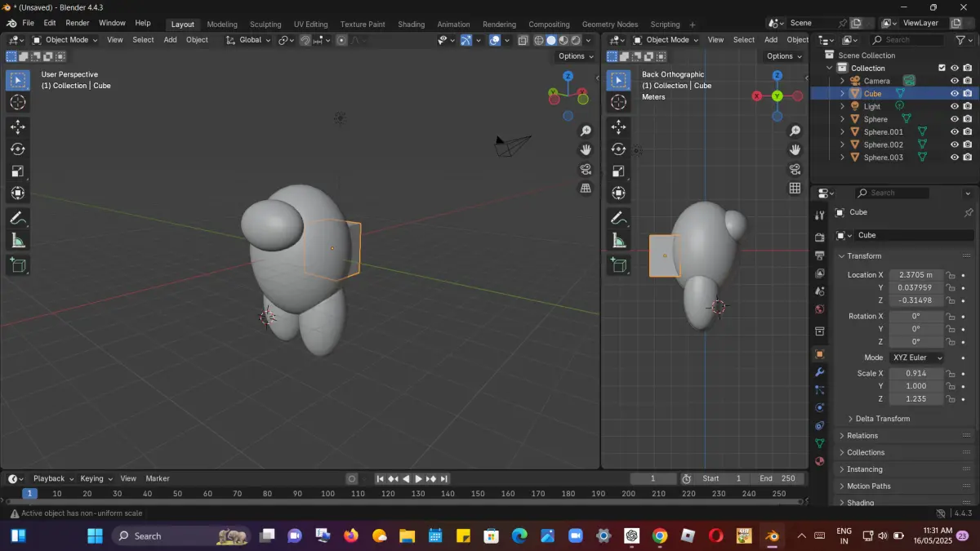Select the Annotate tool in left viewport
Screen dimensions: 980x551
click(x=18, y=218)
